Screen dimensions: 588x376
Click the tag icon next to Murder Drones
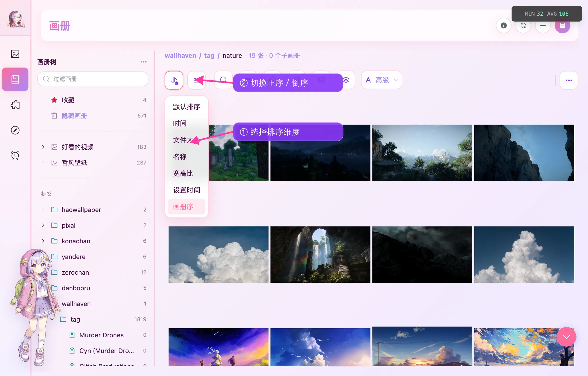pos(72,335)
